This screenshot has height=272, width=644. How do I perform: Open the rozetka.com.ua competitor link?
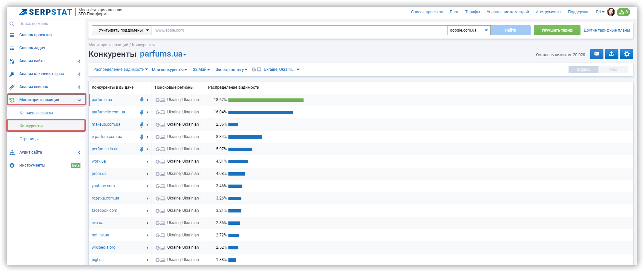(105, 198)
